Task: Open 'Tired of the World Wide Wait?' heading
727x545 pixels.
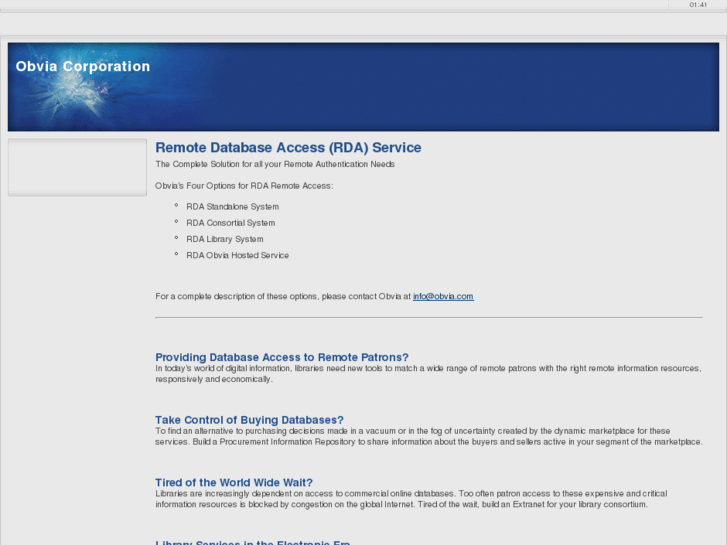Action: coord(234,482)
